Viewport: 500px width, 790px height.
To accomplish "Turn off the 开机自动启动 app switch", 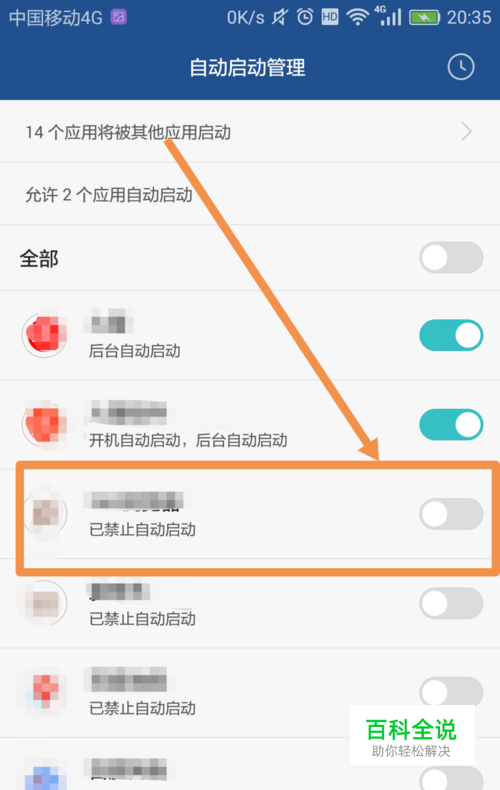I will click(x=451, y=424).
